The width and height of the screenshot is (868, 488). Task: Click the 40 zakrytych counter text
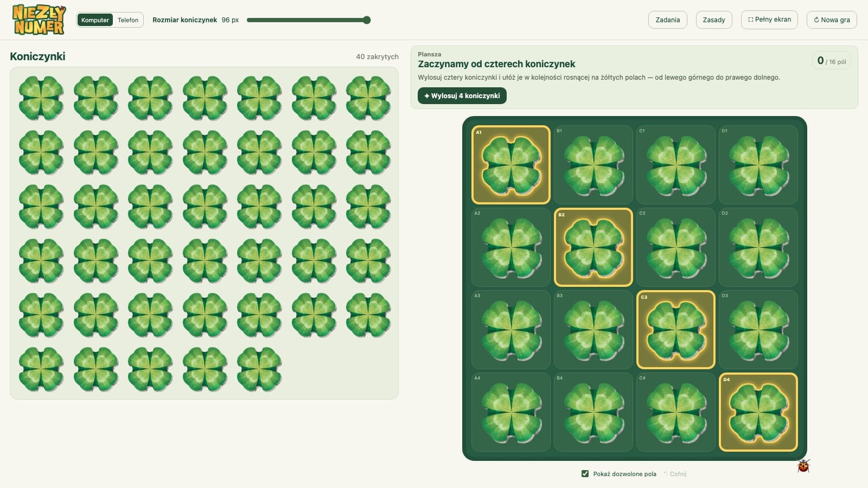pyautogui.click(x=377, y=56)
